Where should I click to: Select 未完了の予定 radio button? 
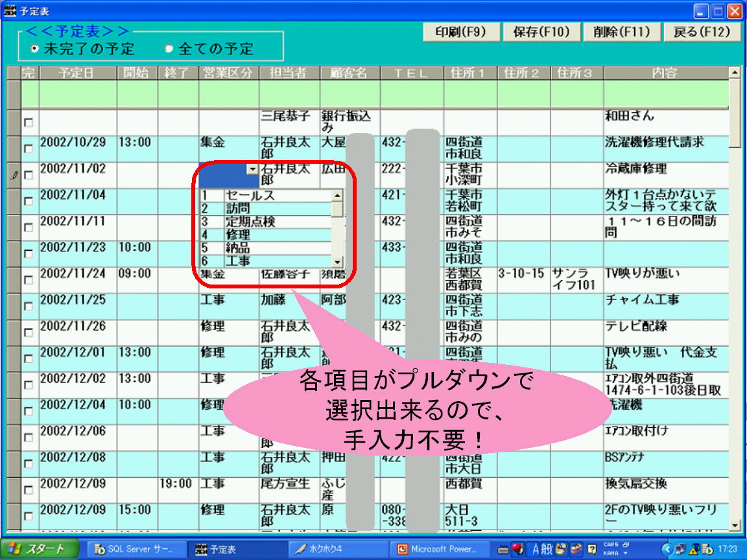[34, 49]
